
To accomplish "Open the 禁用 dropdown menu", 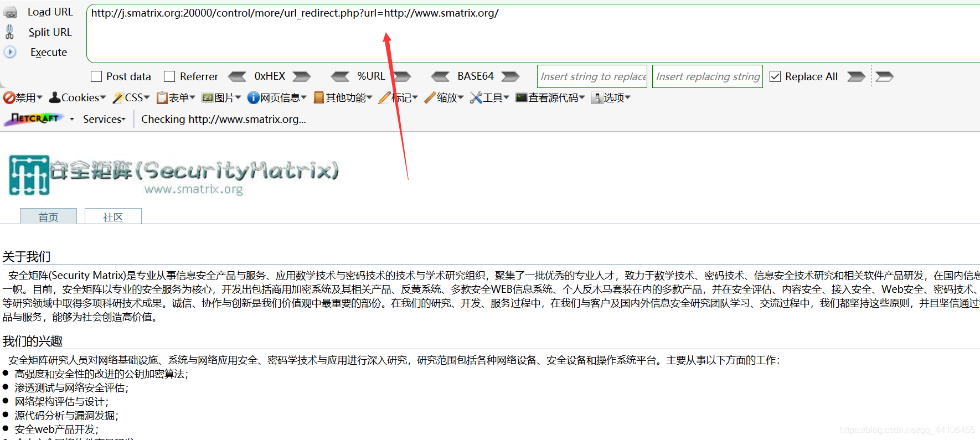I will (x=29, y=98).
